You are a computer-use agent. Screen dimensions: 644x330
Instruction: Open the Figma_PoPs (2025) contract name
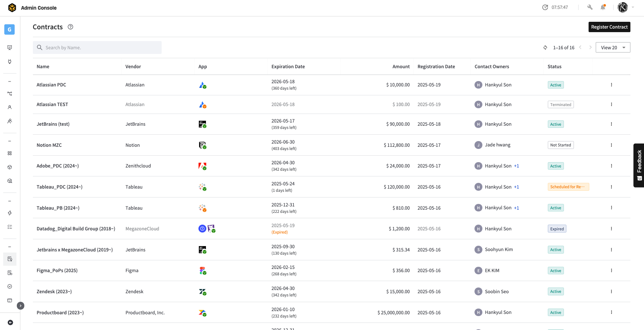(57, 270)
